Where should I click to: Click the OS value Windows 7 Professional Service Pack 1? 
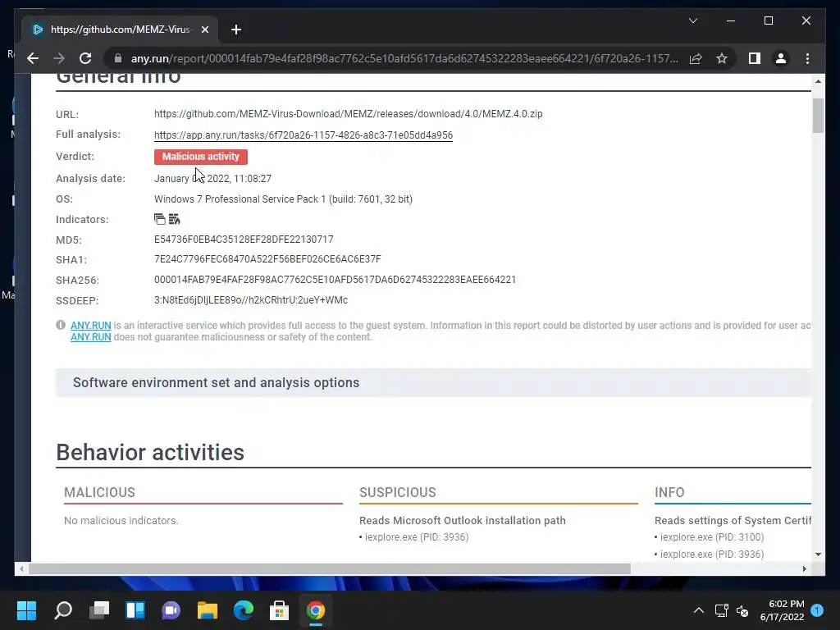click(x=283, y=199)
